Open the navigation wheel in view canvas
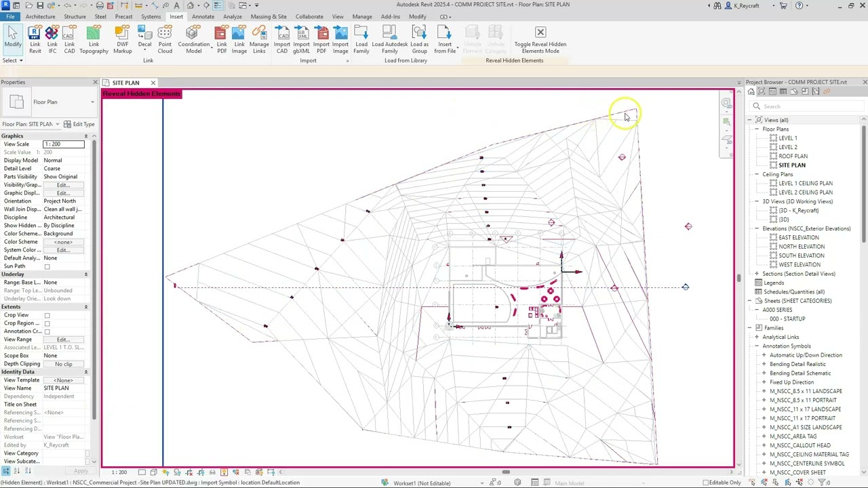This screenshot has height=488, width=868. coord(726,104)
